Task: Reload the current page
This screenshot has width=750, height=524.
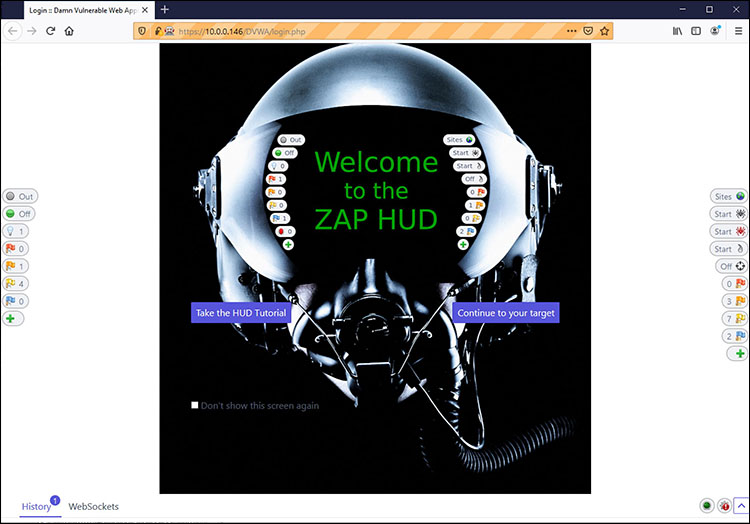Action: tap(50, 31)
